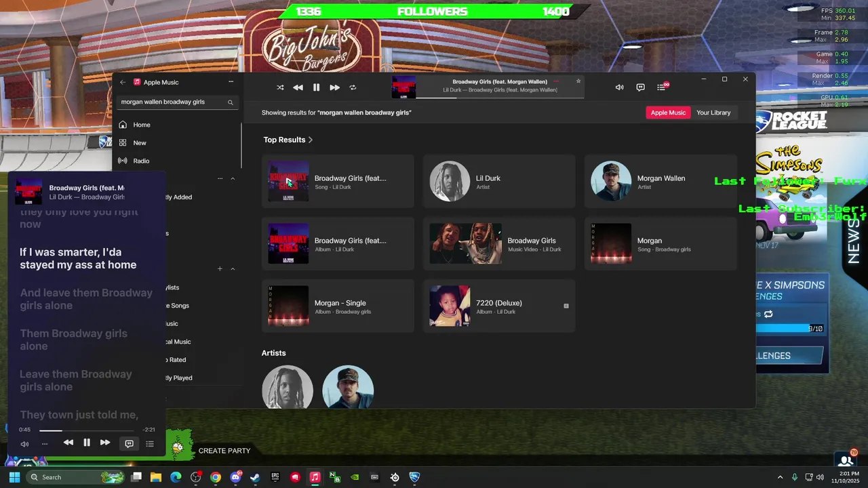Open the volume control in main toolbar
868x488 pixels.
tap(619, 87)
